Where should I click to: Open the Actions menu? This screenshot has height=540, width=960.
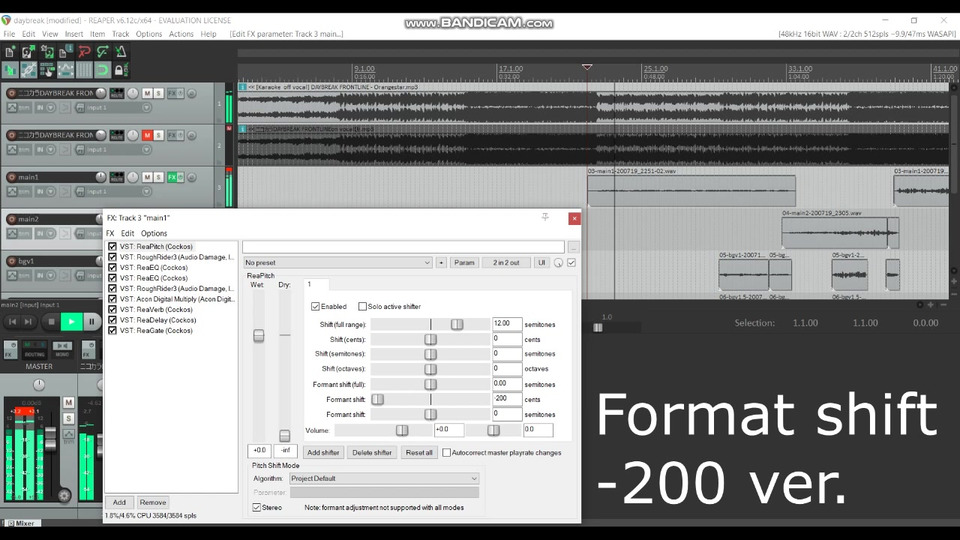(181, 34)
